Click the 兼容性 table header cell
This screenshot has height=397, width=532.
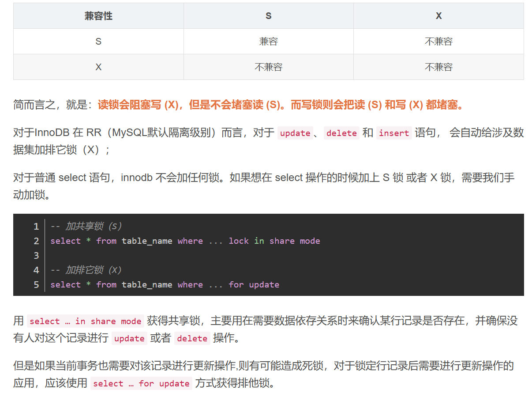[x=98, y=16]
